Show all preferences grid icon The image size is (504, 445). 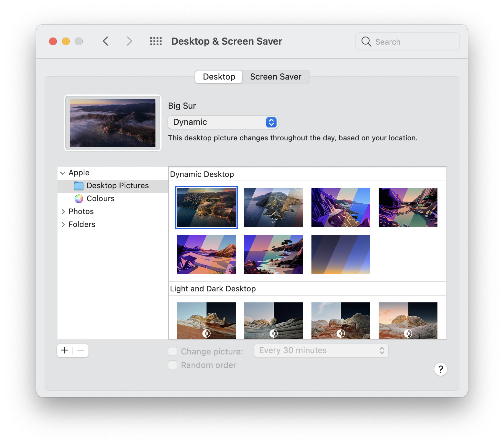[x=156, y=41]
